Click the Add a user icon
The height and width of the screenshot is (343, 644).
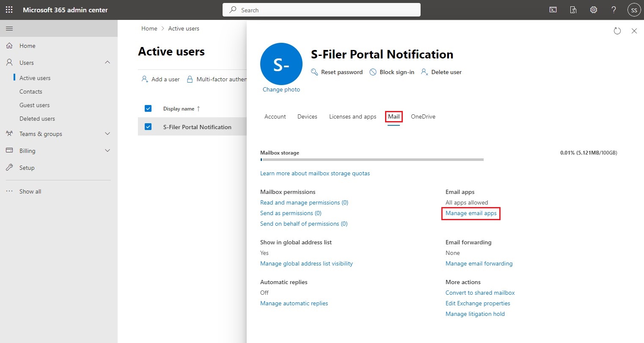[x=145, y=79]
